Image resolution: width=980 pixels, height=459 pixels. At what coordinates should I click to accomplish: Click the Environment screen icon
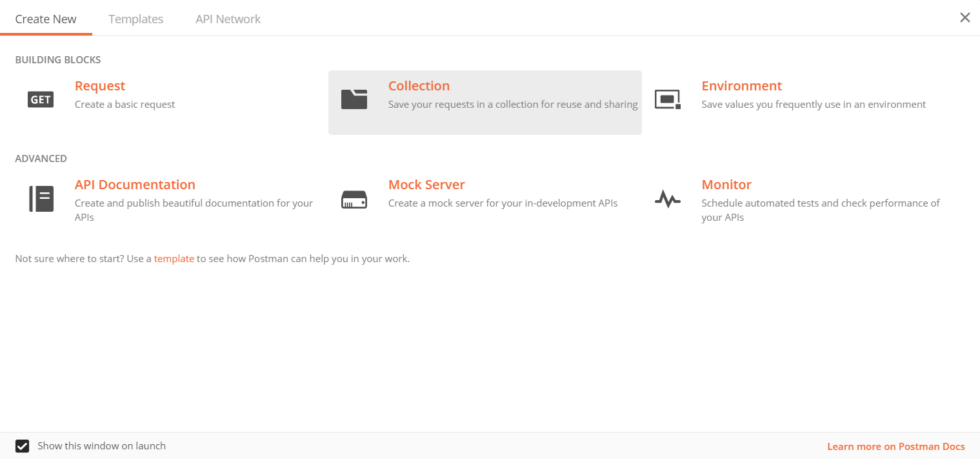coord(668,99)
